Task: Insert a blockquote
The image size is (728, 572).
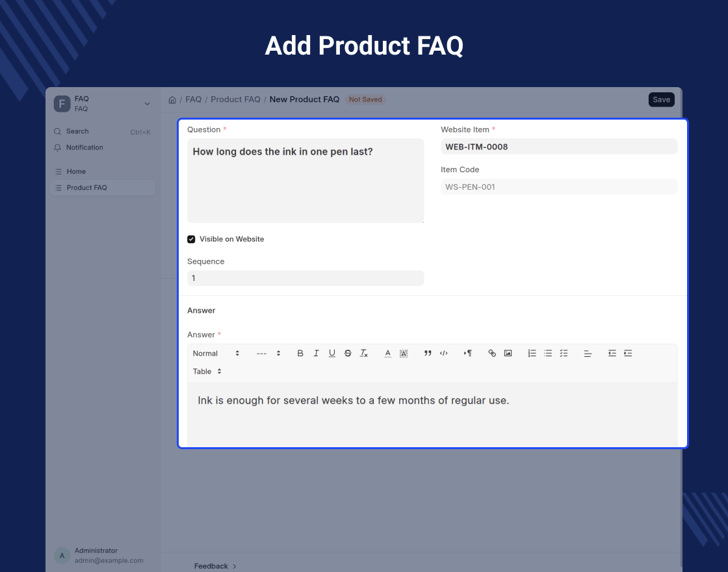Action: (428, 354)
